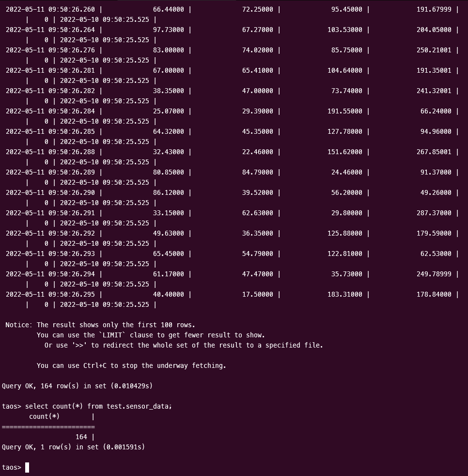Click the "Query OK, 1 row(s)" line
The height and width of the screenshot is (476, 468).
click(73, 447)
